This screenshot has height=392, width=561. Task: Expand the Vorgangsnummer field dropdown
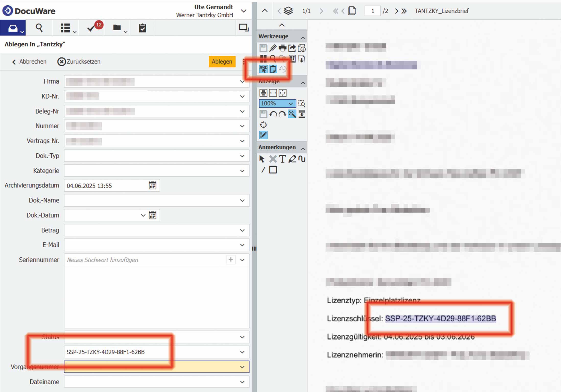coord(242,367)
